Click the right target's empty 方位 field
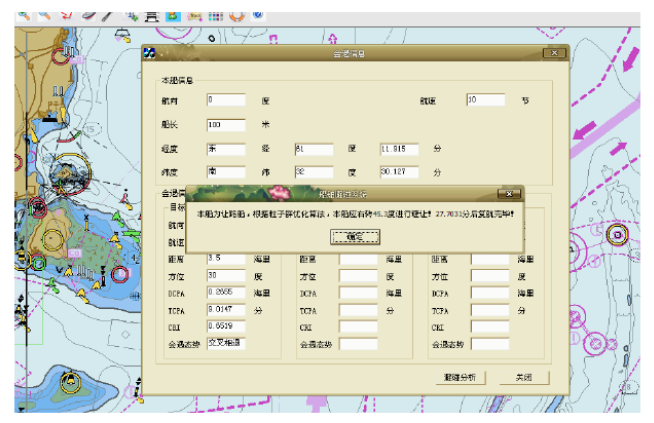654x423 pixels. (490, 276)
